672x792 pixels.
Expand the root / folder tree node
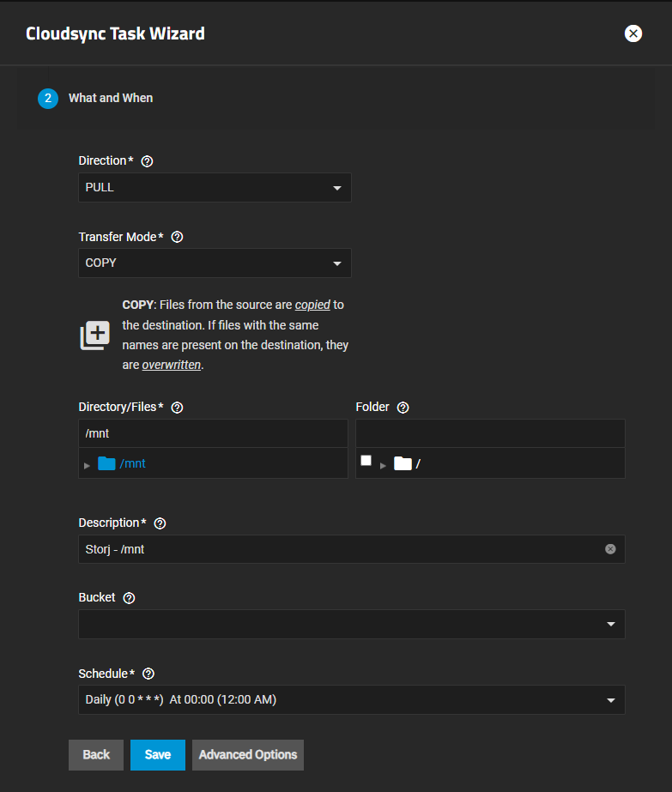click(383, 465)
